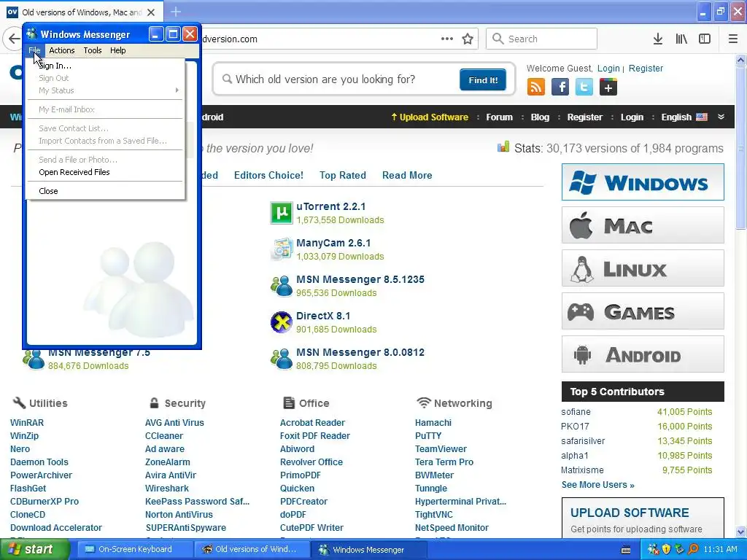Click the Upload Software link
This screenshot has height=560, width=747.
[x=430, y=117]
